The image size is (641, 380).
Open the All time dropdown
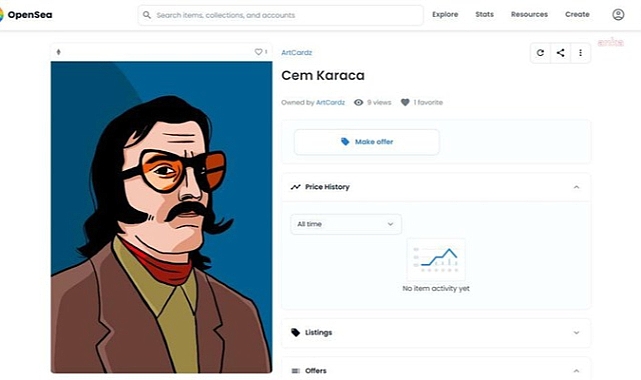click(x=346, y=224)
